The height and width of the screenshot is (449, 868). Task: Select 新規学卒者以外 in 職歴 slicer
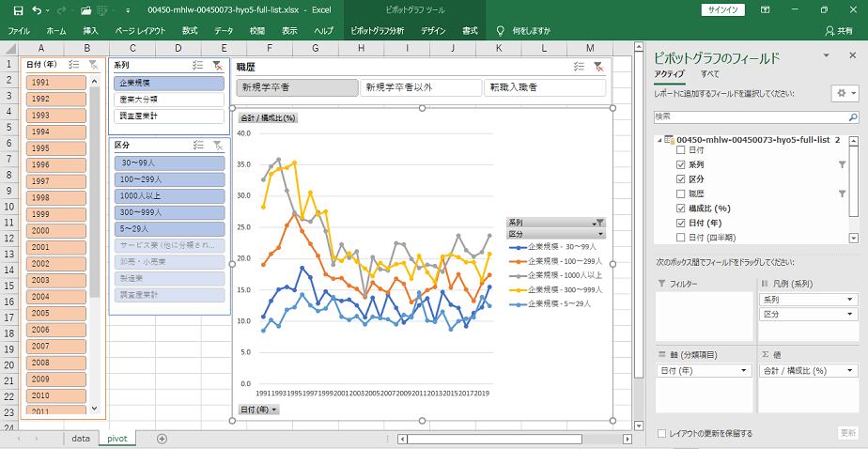click(420, 87)
